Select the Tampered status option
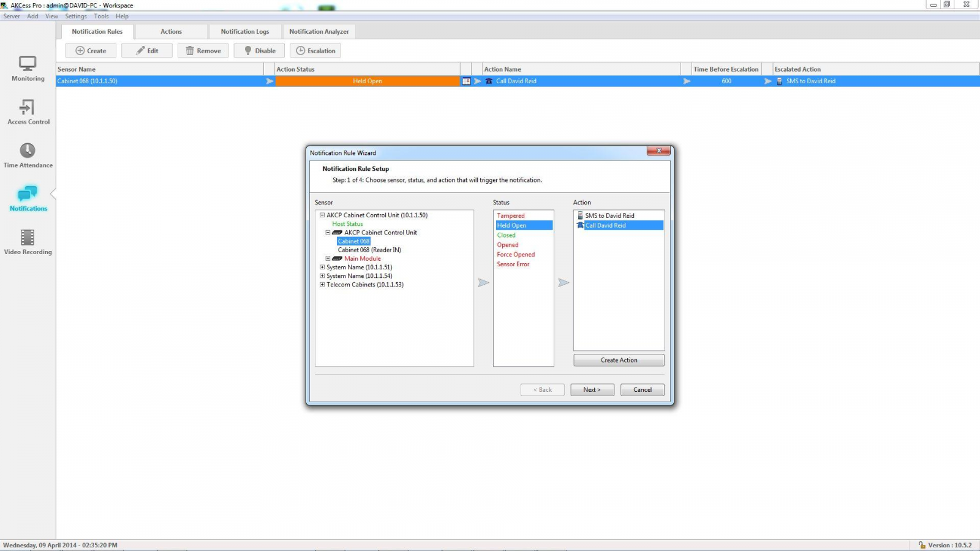Screen dimensions: 980x551 tap(511, 216)
